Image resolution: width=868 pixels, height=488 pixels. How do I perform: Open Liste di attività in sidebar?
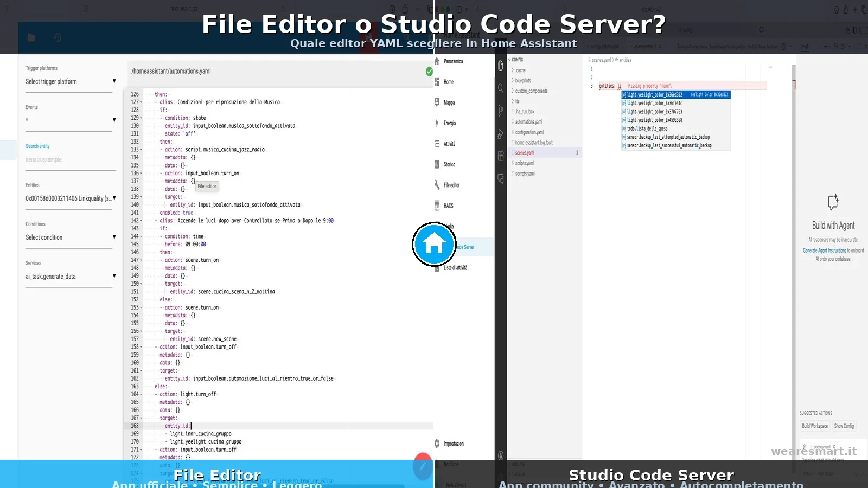[455, 268]
